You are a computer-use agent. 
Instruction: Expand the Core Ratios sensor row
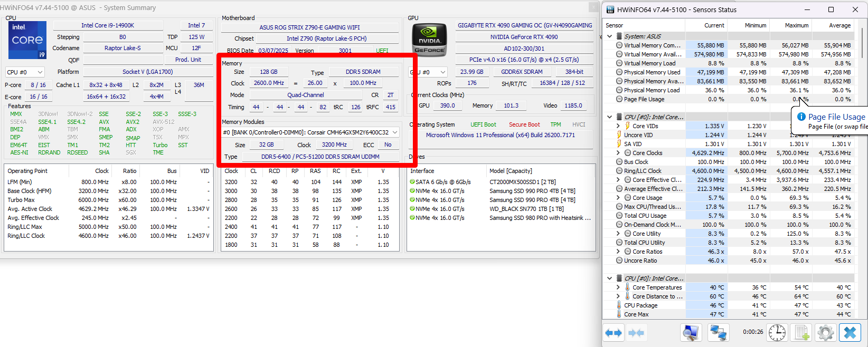618,252
